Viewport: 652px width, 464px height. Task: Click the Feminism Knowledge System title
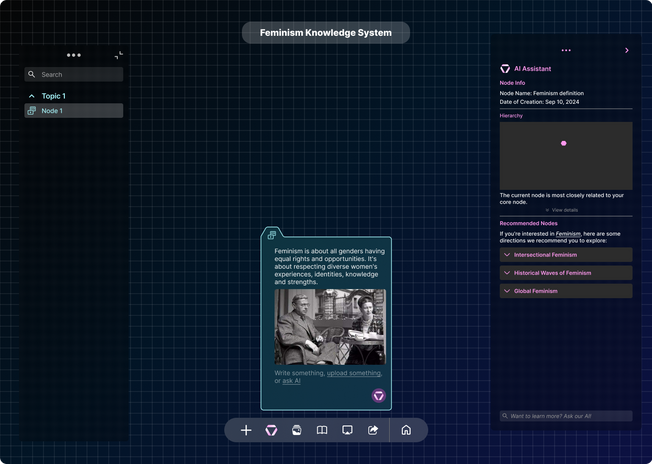click(326, 32)
